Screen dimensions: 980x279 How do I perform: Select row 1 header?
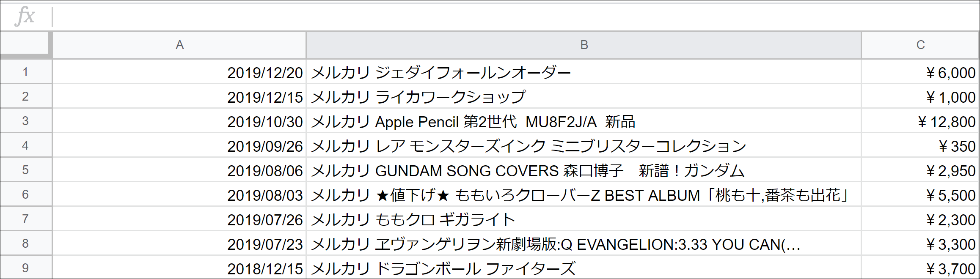(x=26, y=72)
